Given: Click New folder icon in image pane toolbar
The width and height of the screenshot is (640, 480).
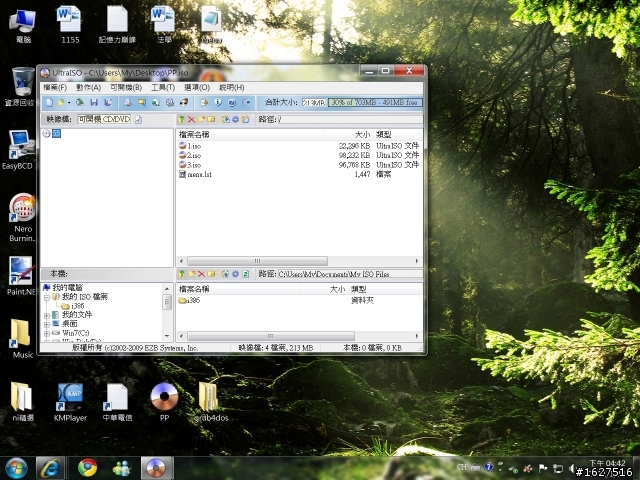Looking at the screenshot, I should (x=201, y=119).
